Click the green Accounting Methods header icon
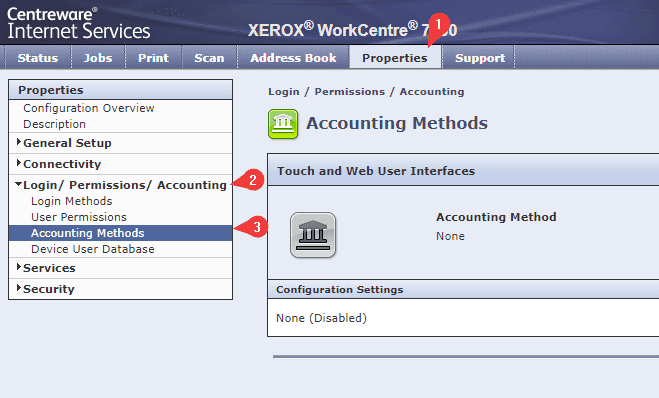The width and height of the screenshot is (659, 398). pos(283,124)
